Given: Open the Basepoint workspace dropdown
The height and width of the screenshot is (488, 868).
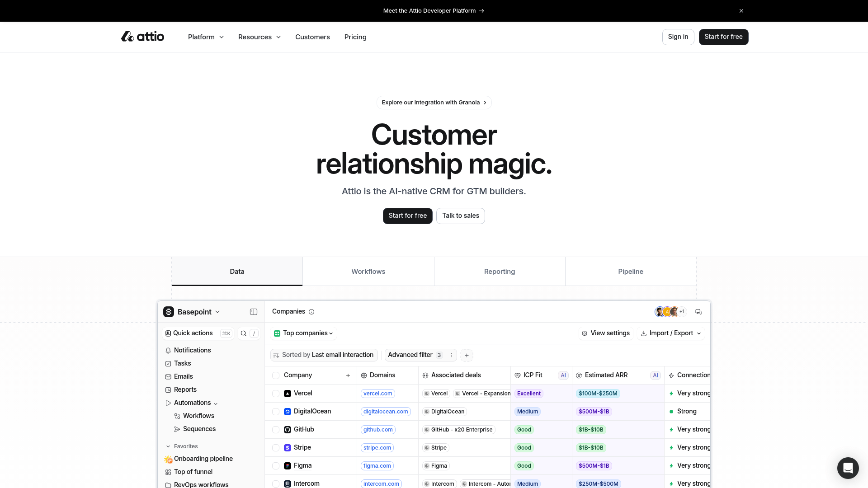Looking at the screenshot, I should 192,312.
